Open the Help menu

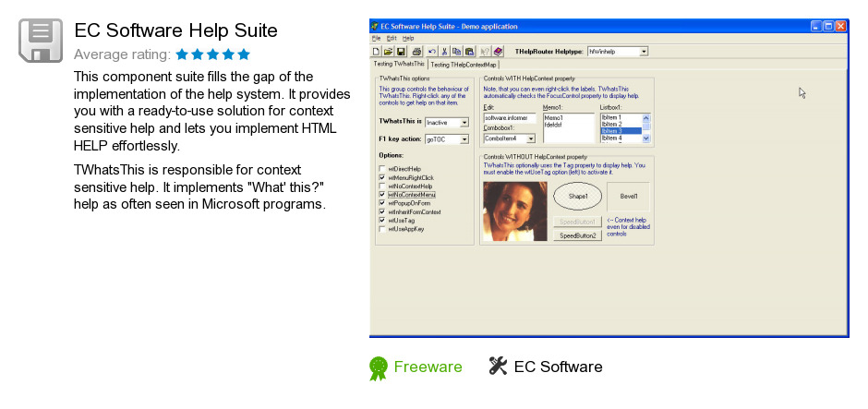(x=408, y=38)
